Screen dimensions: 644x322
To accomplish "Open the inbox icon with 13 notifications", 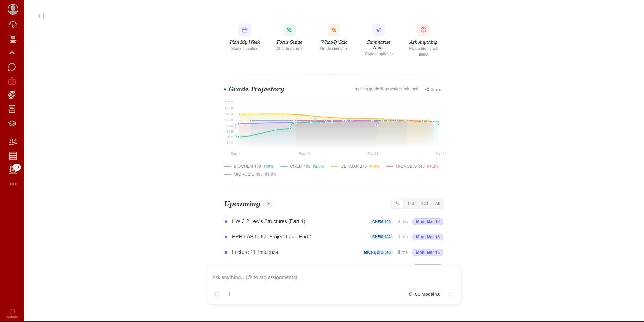I will click(12, 170).
